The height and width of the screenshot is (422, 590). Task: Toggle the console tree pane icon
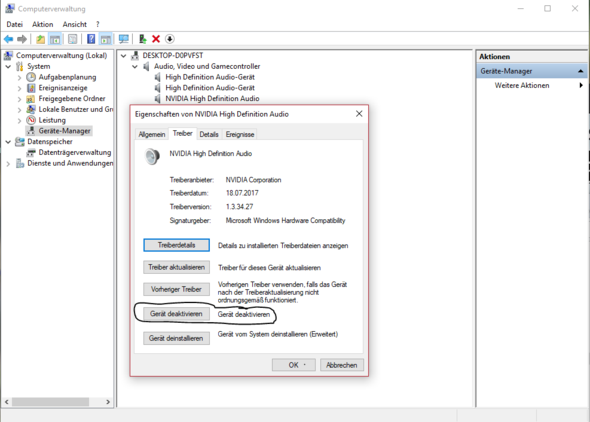55,39
